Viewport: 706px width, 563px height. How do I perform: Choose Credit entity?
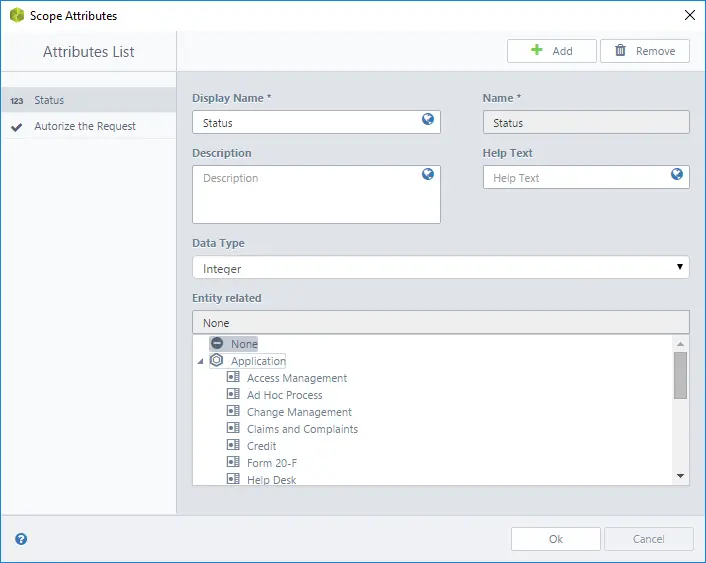point(262,446)
